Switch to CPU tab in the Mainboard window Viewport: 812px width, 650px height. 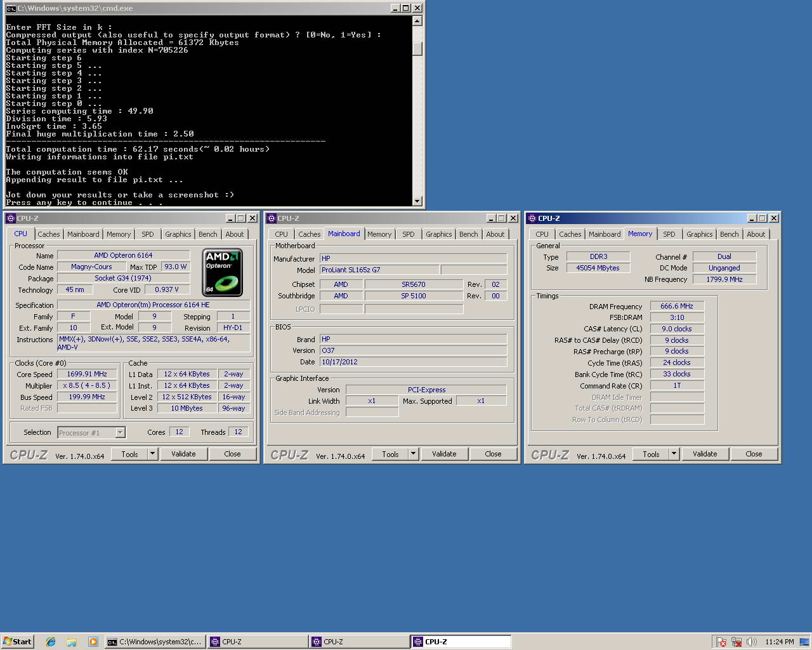click(282, 234)
